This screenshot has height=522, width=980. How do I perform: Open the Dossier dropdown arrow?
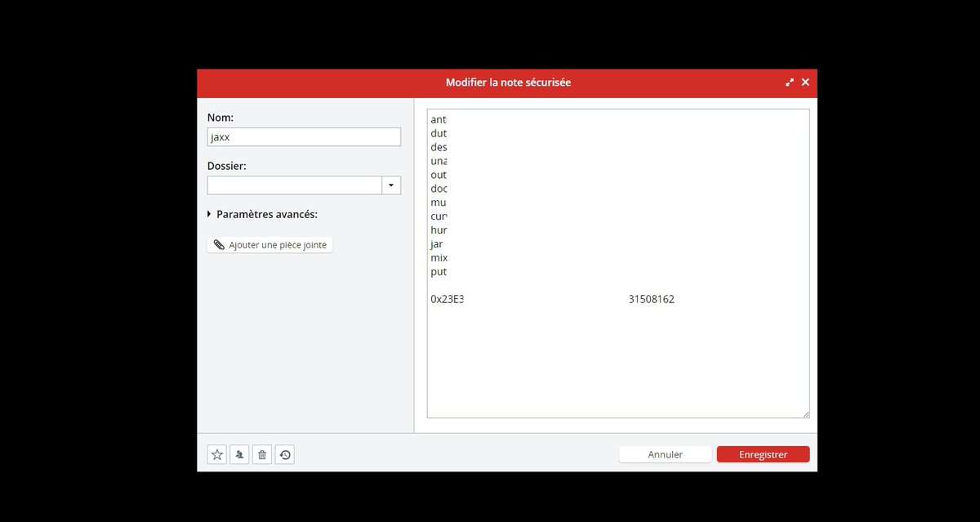(x=391, y=185)
